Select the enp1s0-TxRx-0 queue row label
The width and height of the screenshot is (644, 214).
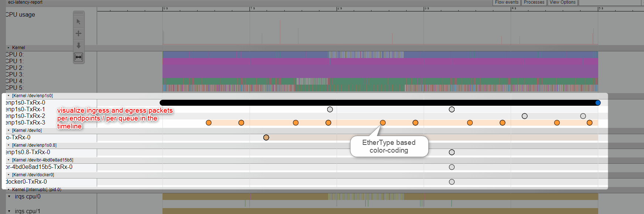point(25,103)
